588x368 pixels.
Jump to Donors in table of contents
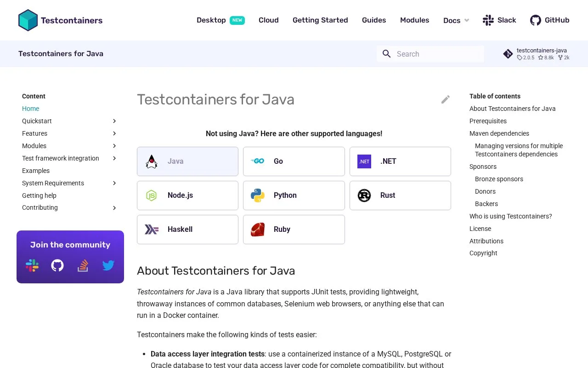click(x=485, y=191)
